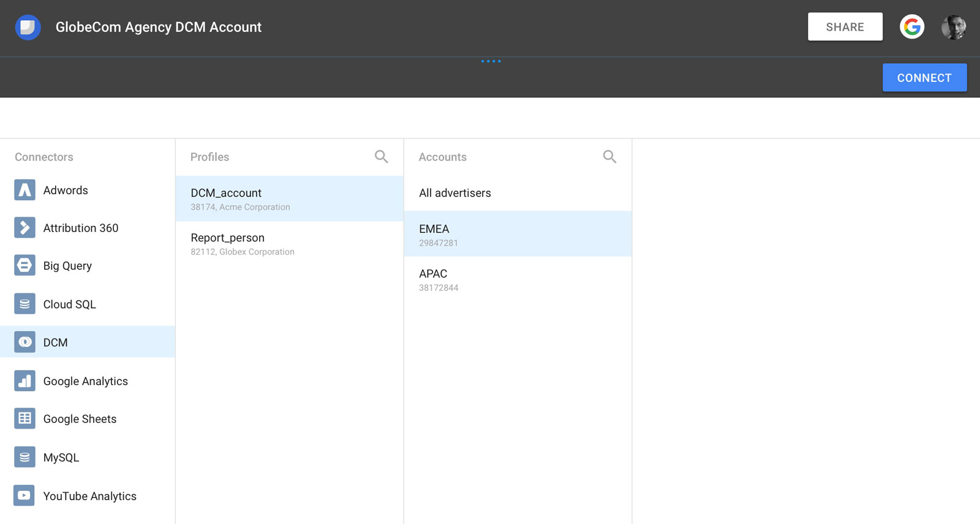Viewport: 980px width, 524px height.
Task: Click the title GlobeCom Agency DCM Account
Action: point(159,27)
